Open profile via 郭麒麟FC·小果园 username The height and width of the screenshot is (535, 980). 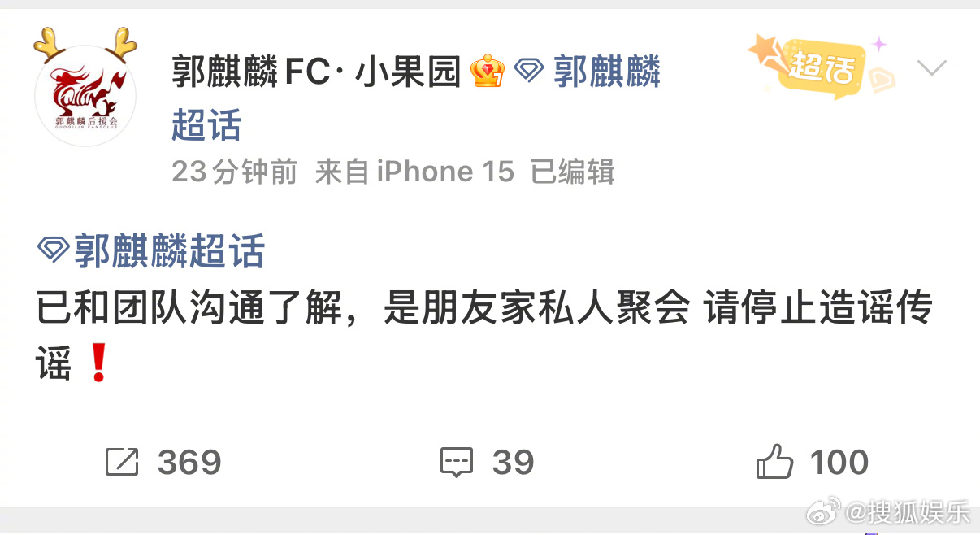coord(316,72)
